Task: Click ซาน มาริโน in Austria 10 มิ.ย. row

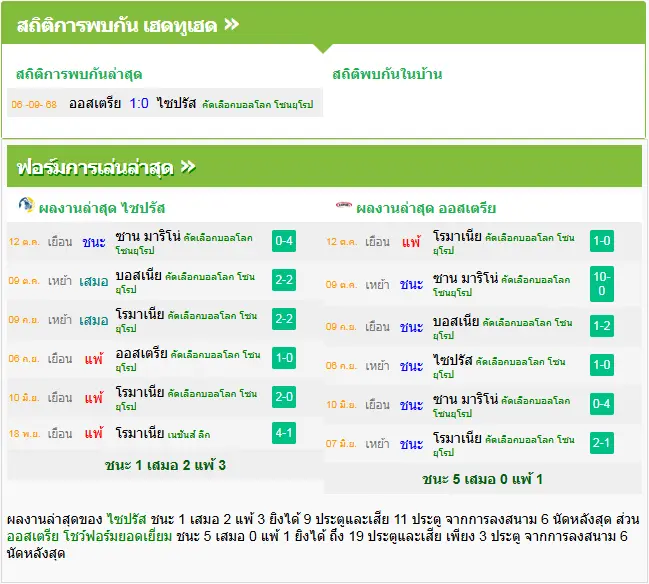Action: 465,399
